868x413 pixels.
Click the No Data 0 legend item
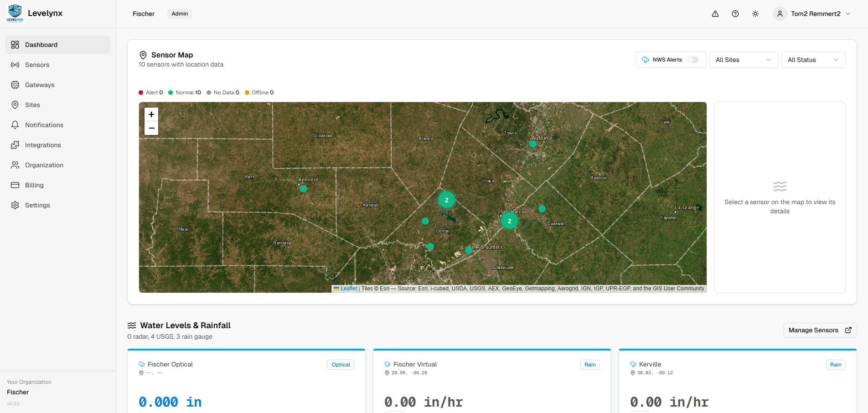coord(223,93)
